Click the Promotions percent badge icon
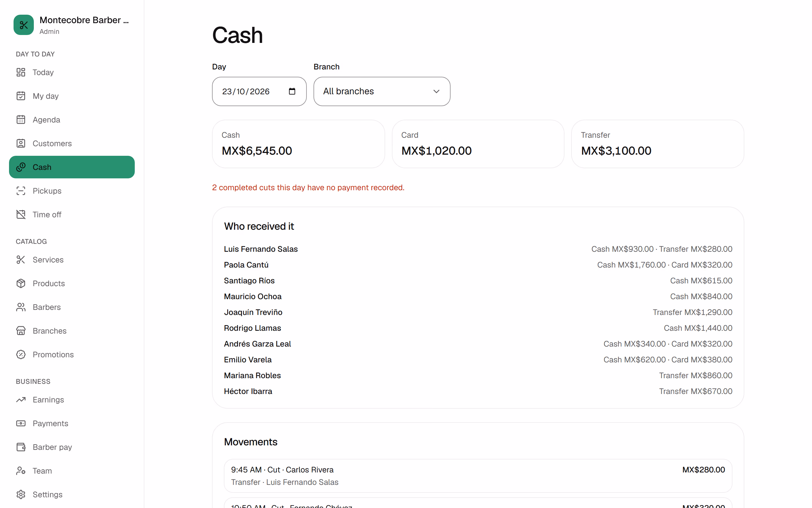 21,354
